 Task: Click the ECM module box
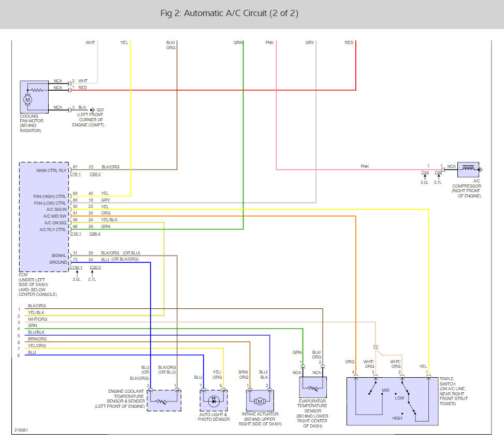point(44,217)
